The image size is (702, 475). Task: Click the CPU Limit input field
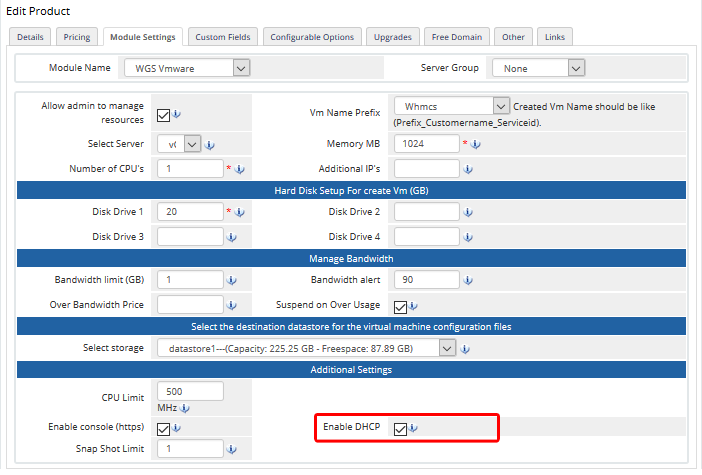coord(190,391)
